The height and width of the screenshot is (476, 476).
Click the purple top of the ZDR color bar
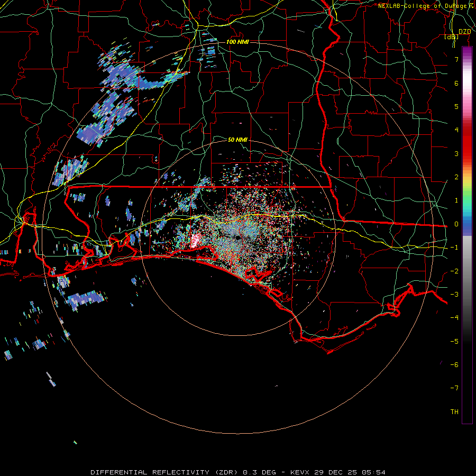pos(467,52)
